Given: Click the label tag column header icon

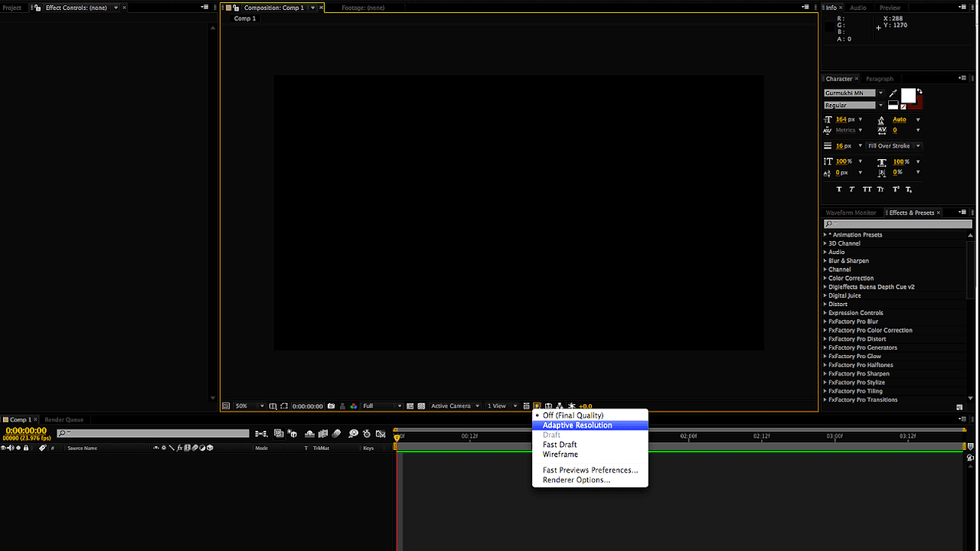Looking at the screenshot, I should (x=42, y=448).
